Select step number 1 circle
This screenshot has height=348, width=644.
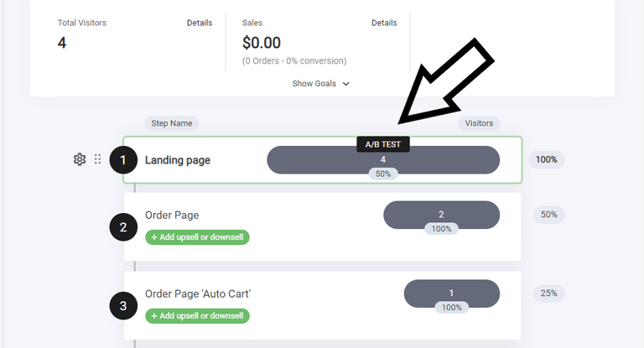tap(123, 159)
